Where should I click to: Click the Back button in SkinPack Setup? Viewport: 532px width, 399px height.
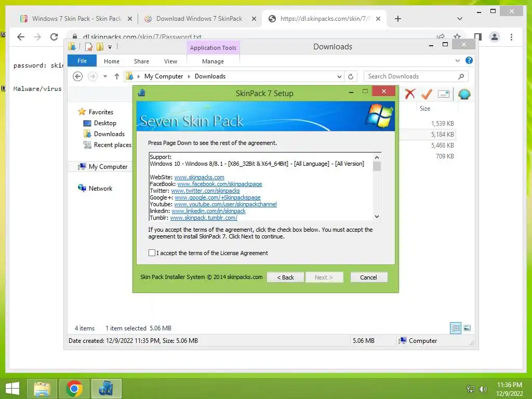(285, 277)
